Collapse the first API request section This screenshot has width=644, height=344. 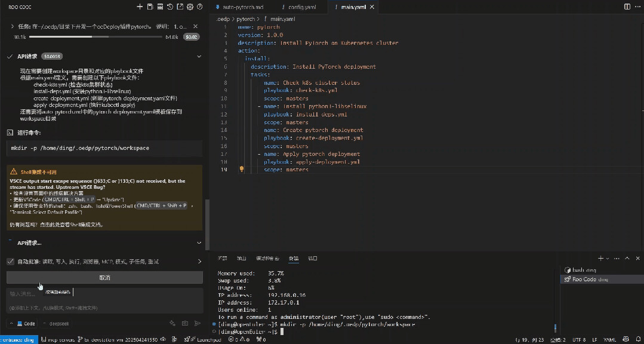point(199,56)
